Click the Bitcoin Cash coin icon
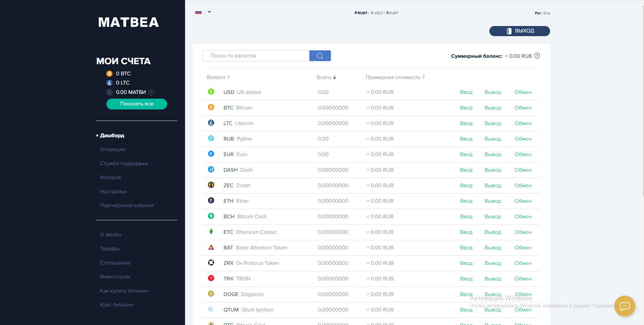This screenshot has height=325, width=644. (x=211, y=216)
